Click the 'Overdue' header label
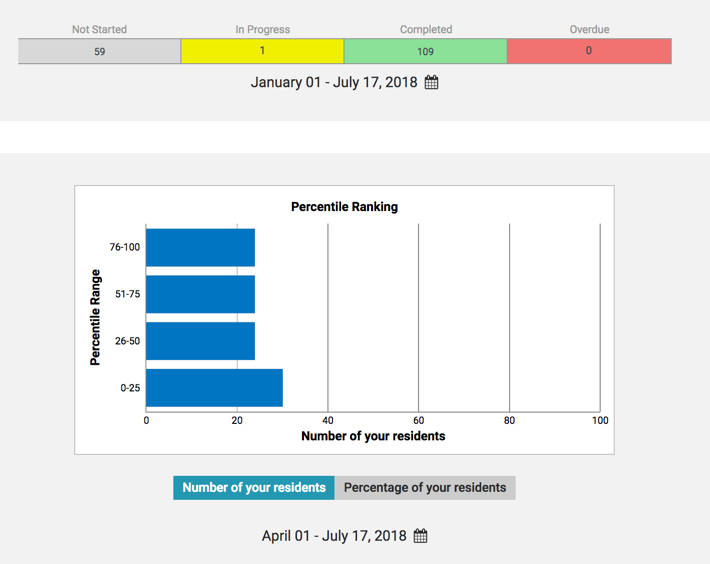The image size is (710, 564). pyautogui.click(x=588, y=30)
